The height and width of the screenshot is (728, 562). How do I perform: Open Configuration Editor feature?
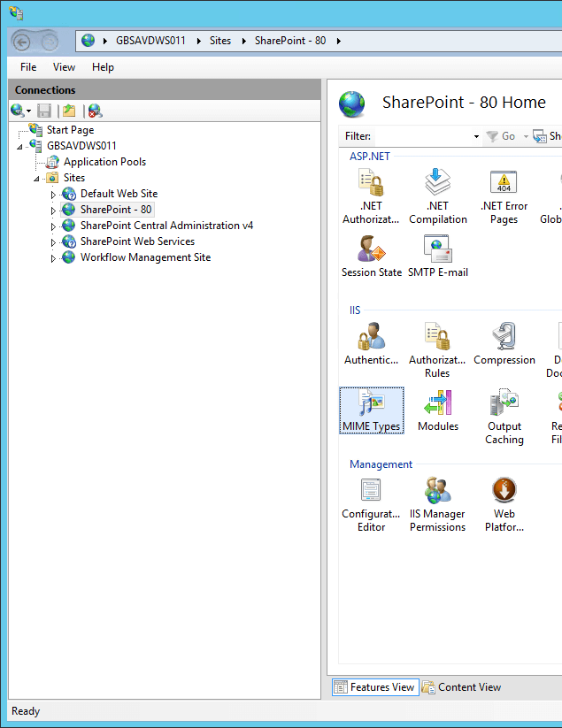point(371,505)
